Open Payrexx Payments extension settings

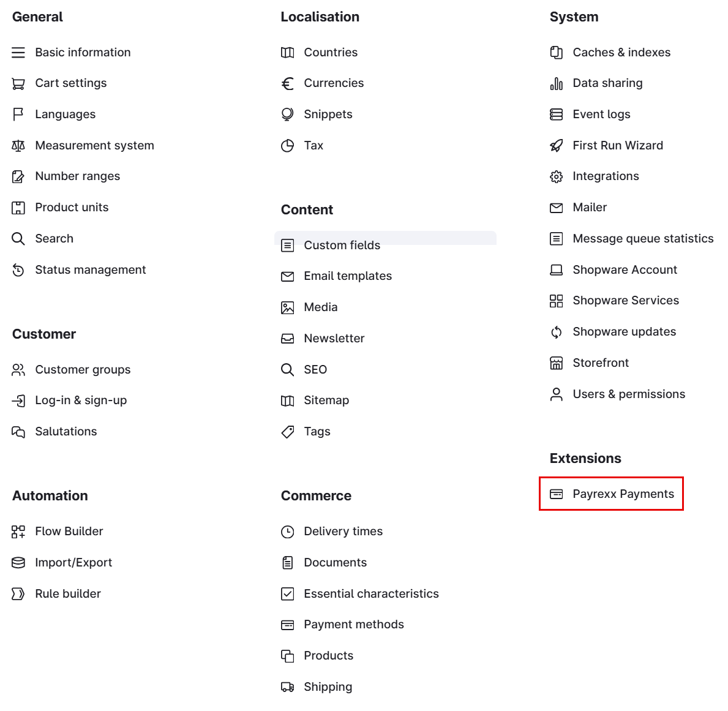[x=623, y=494]
